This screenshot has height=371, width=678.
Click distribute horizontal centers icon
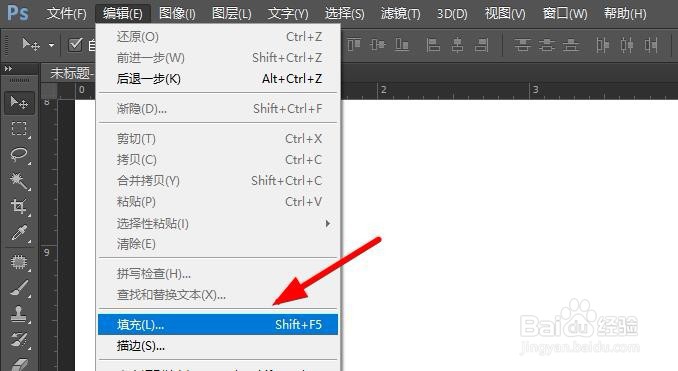point(627,45)
